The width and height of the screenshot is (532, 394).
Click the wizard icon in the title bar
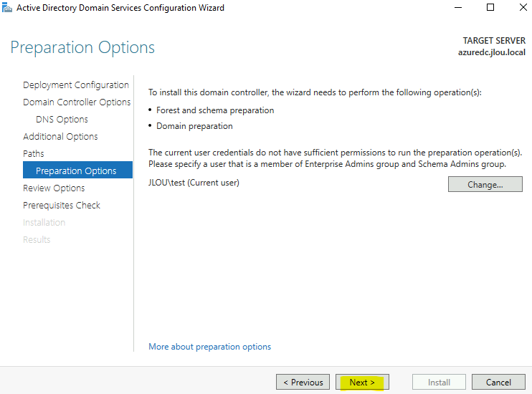pos(7,7)
